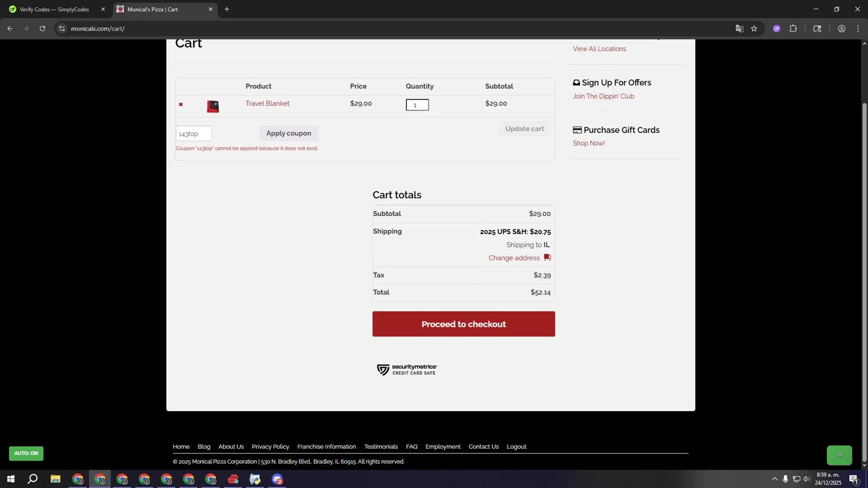
Task: Open the Privacy Policy link
Action: click(270, 446)
